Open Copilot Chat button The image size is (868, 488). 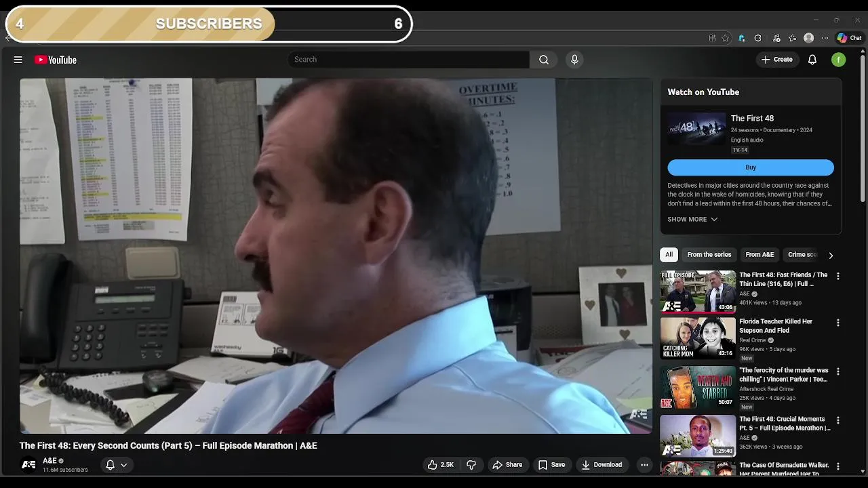849,39
